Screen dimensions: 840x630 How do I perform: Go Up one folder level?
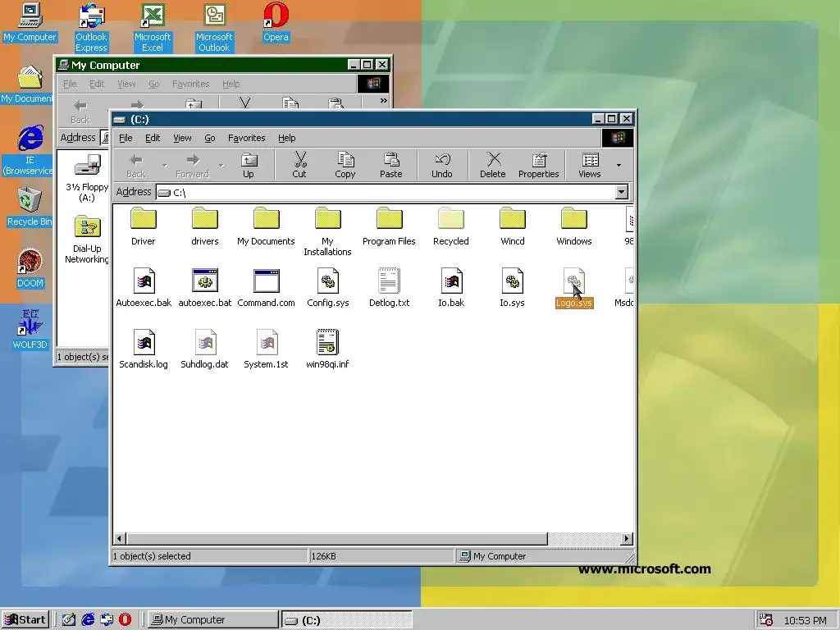tap(249, 165)
